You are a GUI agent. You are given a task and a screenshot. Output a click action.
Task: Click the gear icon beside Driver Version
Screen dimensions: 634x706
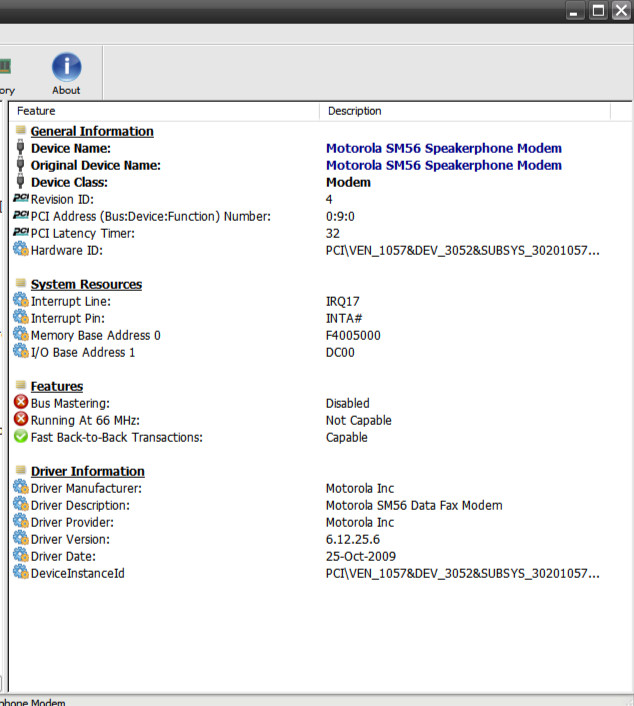[21, 539]
